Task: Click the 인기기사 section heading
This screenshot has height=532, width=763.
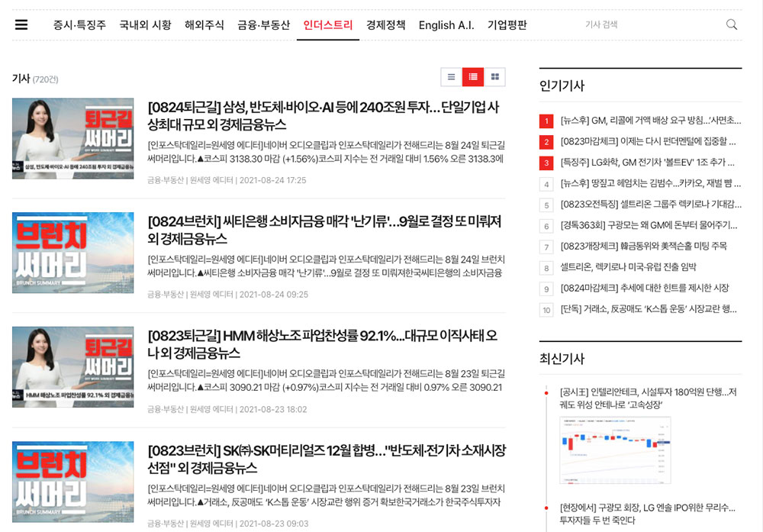Action: [562, 85]
